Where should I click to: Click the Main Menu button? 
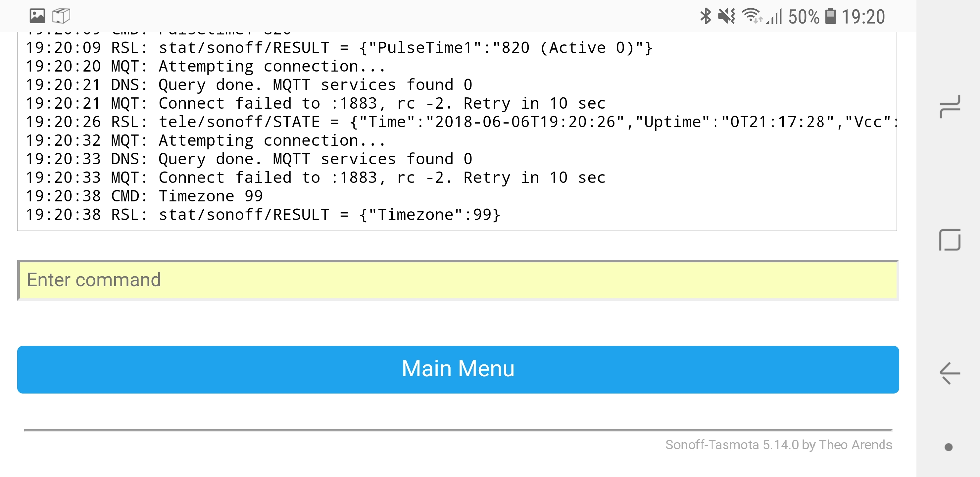point(458,369)
